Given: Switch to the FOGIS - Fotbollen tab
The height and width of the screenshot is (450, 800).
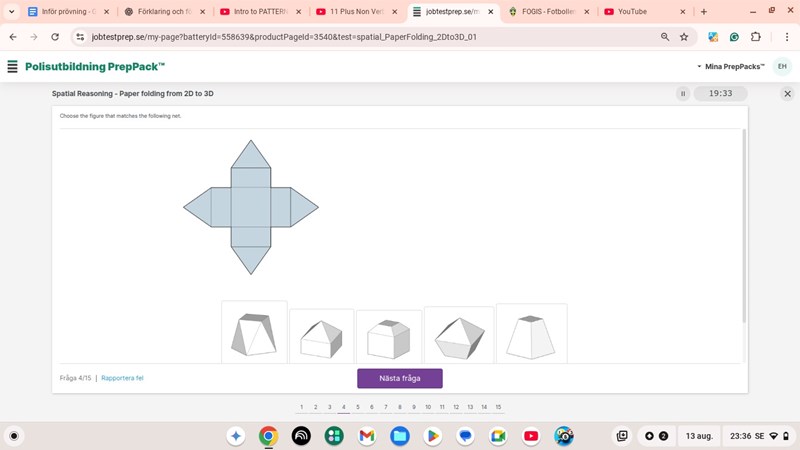Looking at the screenshot, I should (x=543, y=11).
